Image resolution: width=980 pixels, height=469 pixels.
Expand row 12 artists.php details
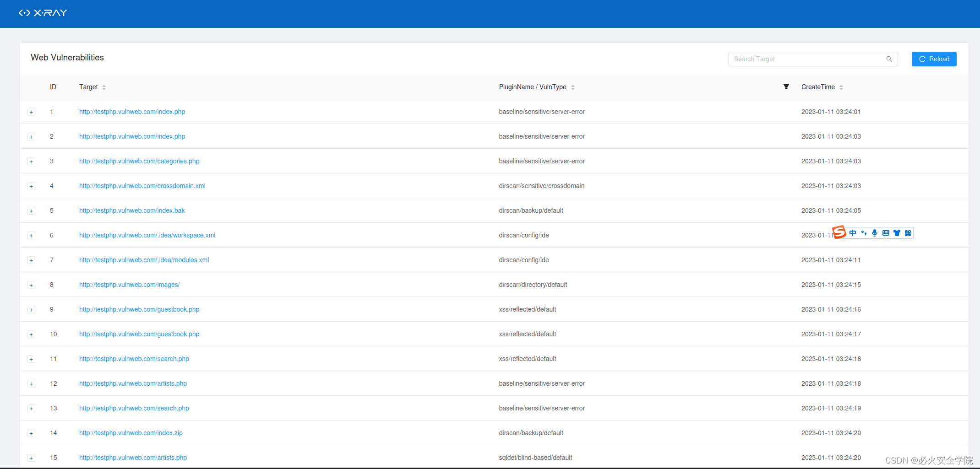(x=31, y=384)
